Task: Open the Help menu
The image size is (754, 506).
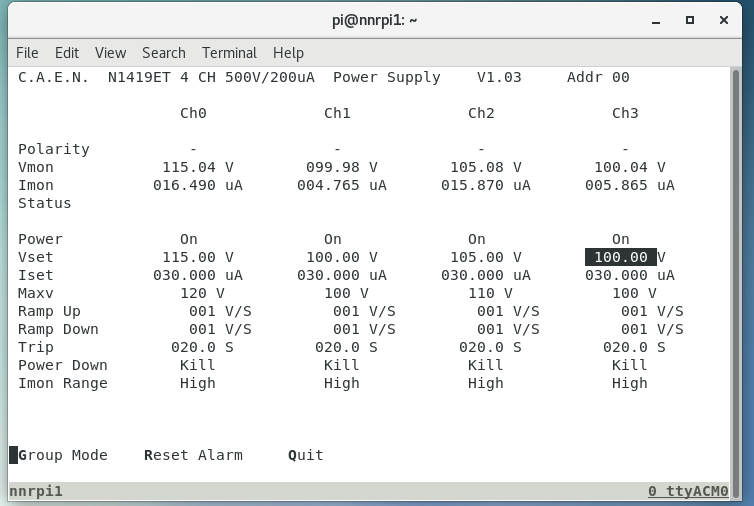Action: [288, 53]
